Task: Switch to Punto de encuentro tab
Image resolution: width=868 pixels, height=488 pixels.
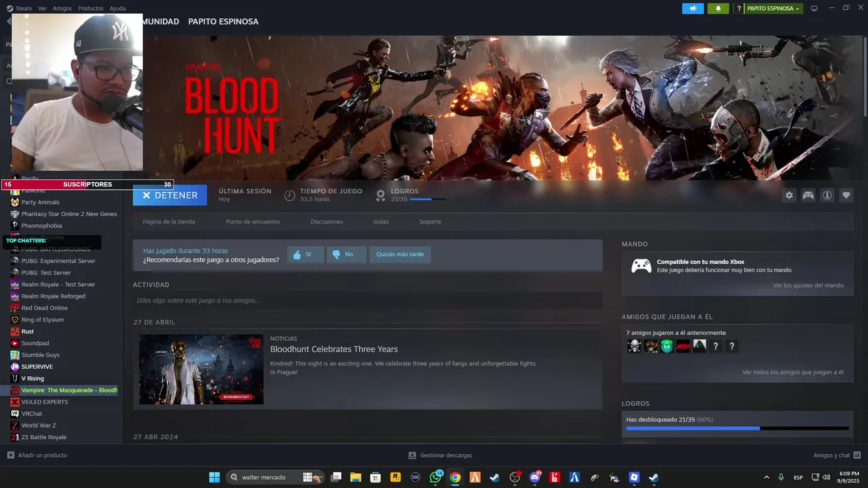Action: [x=252, y=222]
